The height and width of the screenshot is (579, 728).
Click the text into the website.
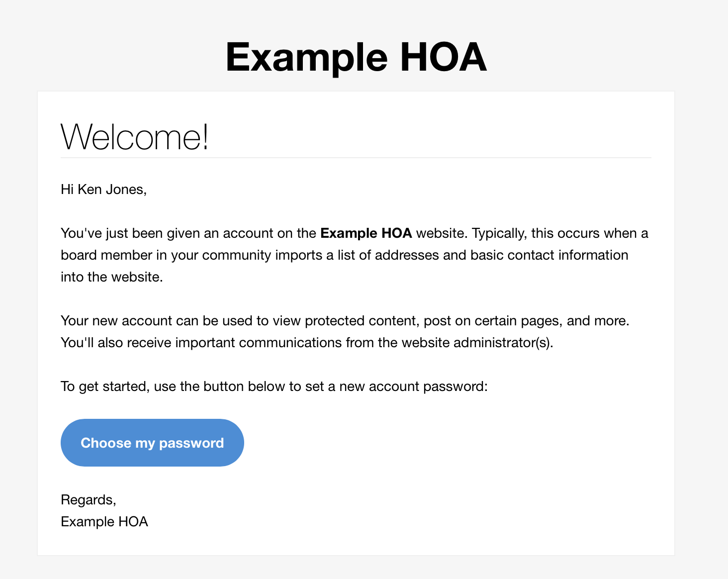point(112,277)
